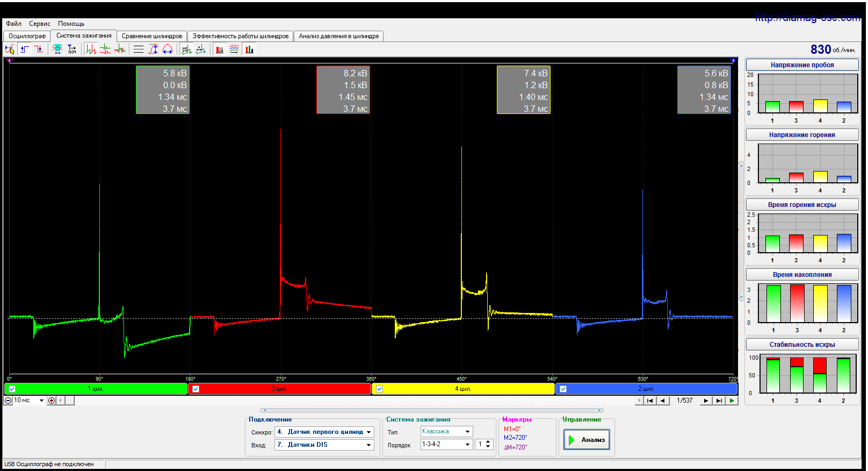Click the blue cylinder 2 color bar
Viewport: 868px width, 471px height.
[646, 389]
